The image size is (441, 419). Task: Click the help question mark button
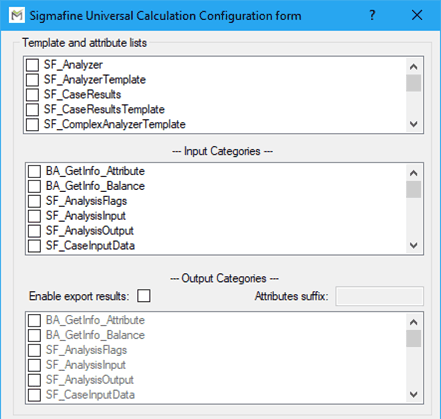point(372,15)
